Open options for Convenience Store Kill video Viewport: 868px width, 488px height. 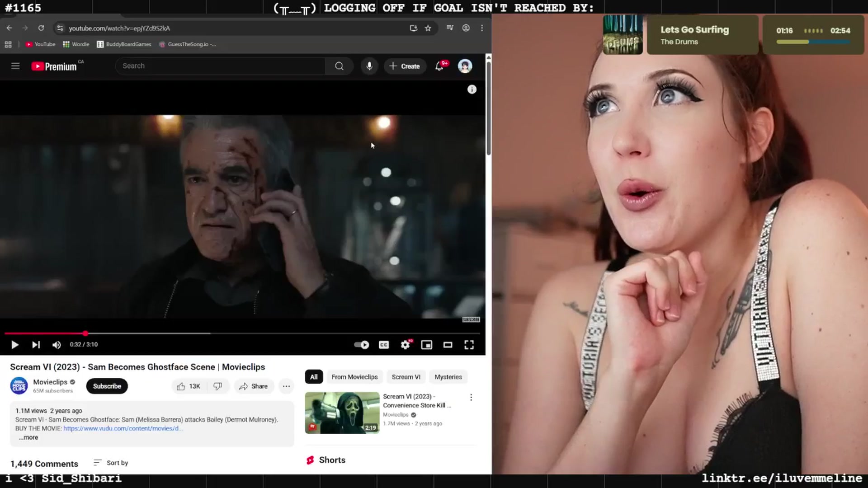click(x=471, y=397)
